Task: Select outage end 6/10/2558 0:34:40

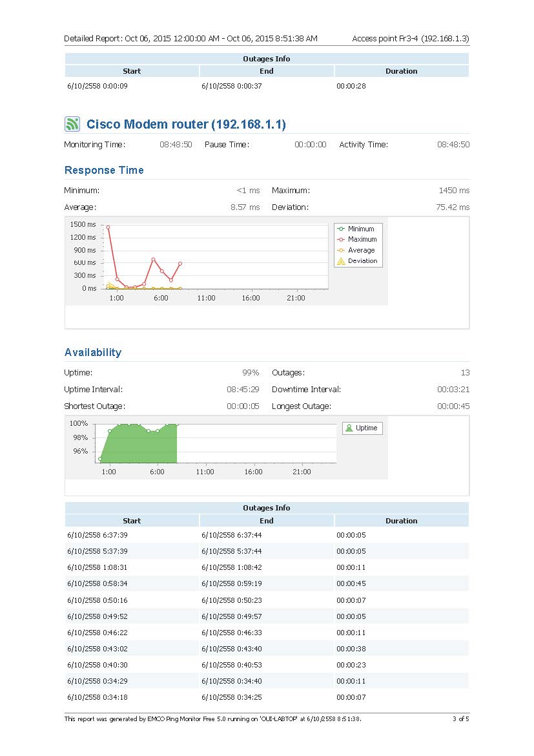Action: 232,681
